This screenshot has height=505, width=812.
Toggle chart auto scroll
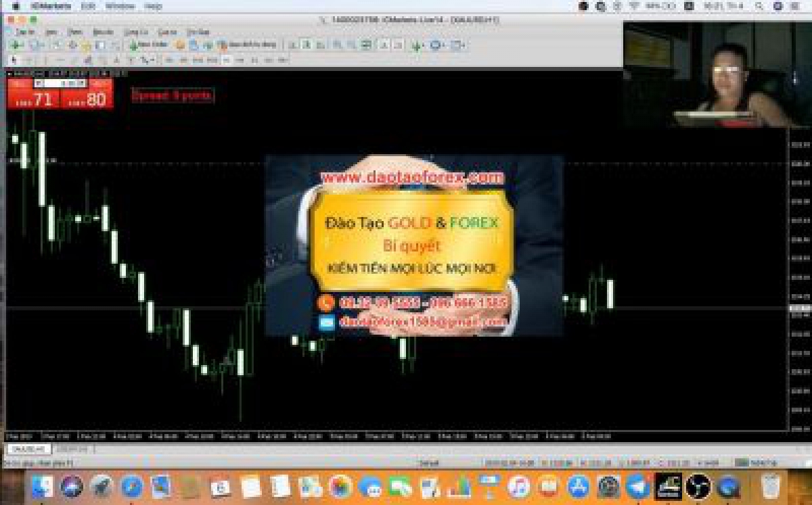click(x=383, y=45)
